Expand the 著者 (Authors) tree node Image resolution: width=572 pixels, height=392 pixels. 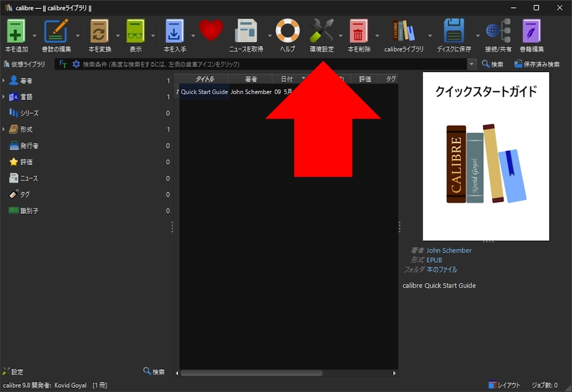4,80
